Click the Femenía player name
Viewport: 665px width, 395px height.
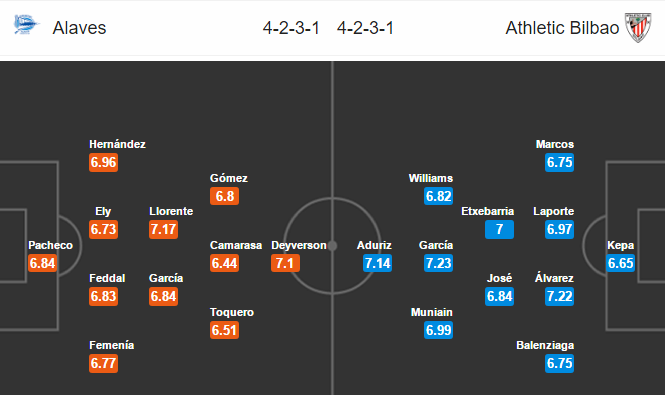tap(112, 345)
